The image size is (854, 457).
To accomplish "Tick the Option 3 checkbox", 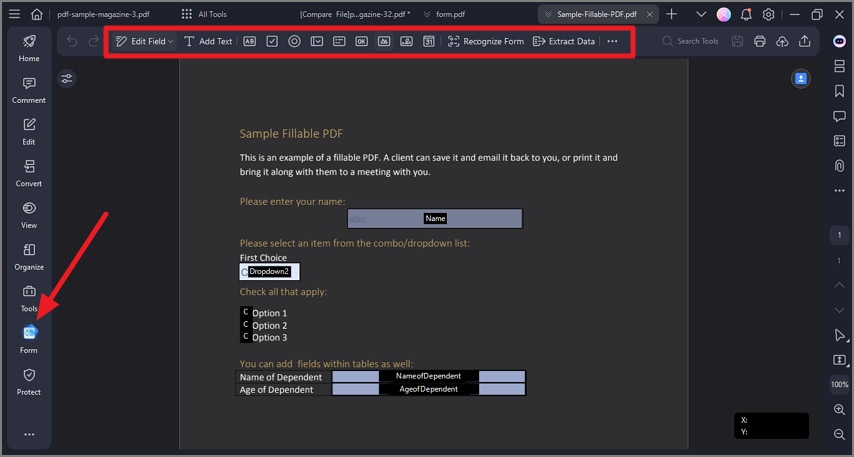I will [246, 337].
